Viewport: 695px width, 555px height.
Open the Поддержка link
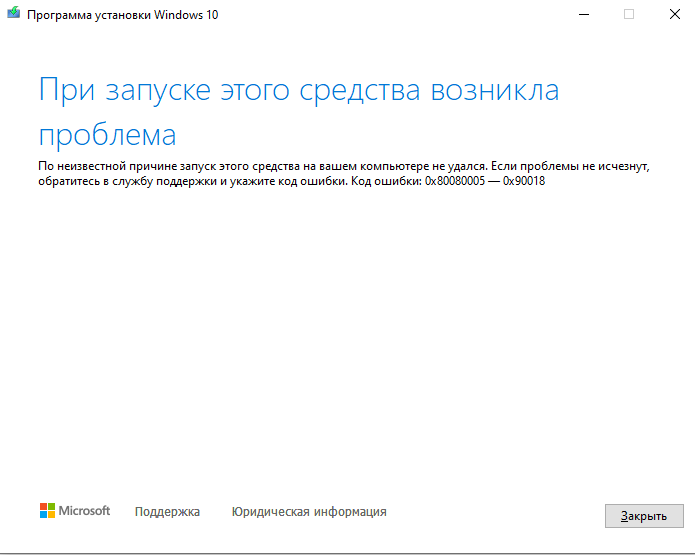point(167,512)
